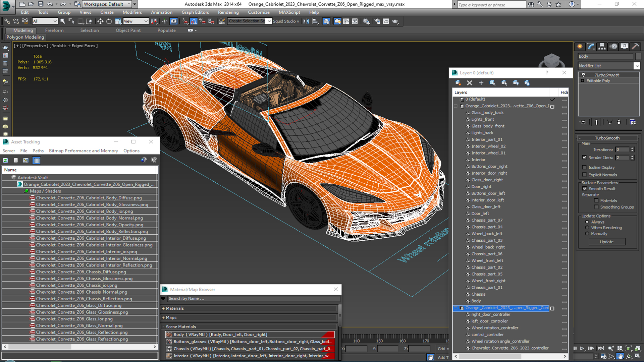Open the Hierarchy panel tab
Image resolution: width=644 pixels, height=362 pixels.
pyautogui.click(x=602, y=46)
